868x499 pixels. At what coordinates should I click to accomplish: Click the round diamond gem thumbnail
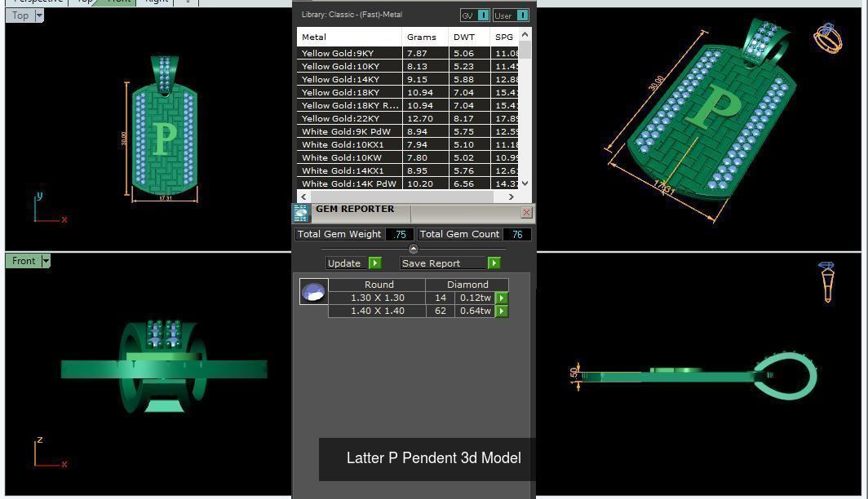pyautogui.click(x=314, y=292)
